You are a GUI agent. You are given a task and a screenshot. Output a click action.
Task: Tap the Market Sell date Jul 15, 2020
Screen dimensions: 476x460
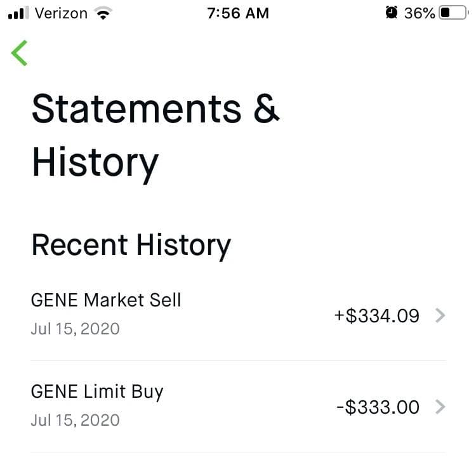click(x=75, y=329)
